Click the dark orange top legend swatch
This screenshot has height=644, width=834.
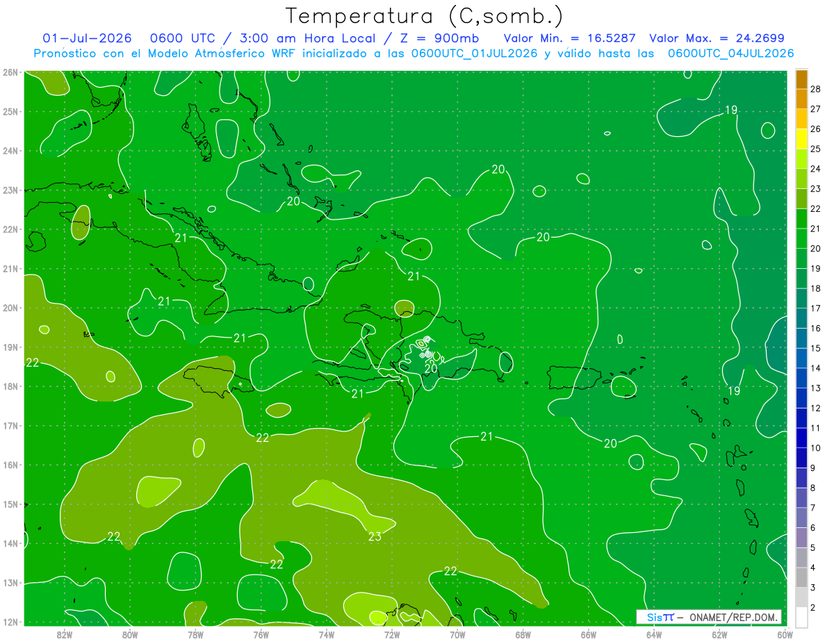tap(802, 79)
